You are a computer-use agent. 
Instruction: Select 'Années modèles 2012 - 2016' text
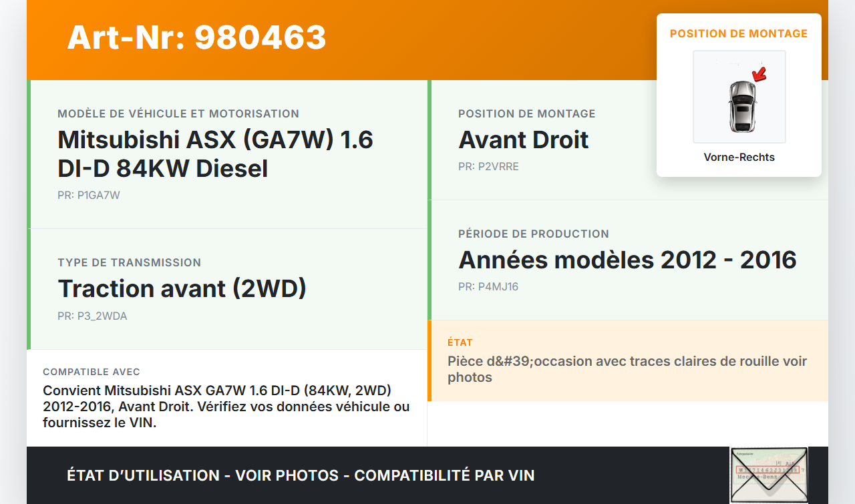pyautogui.click(x=627, y=260)
